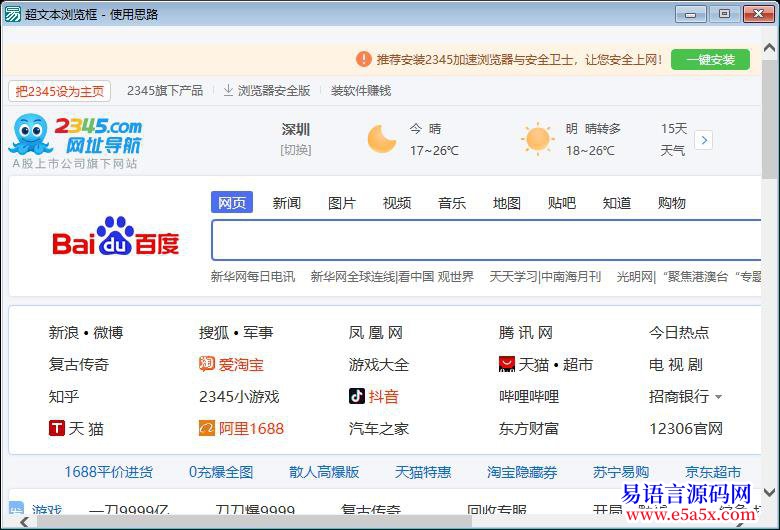Click the moon weather icon for today

pyautogui.click(x=382, y=139)
